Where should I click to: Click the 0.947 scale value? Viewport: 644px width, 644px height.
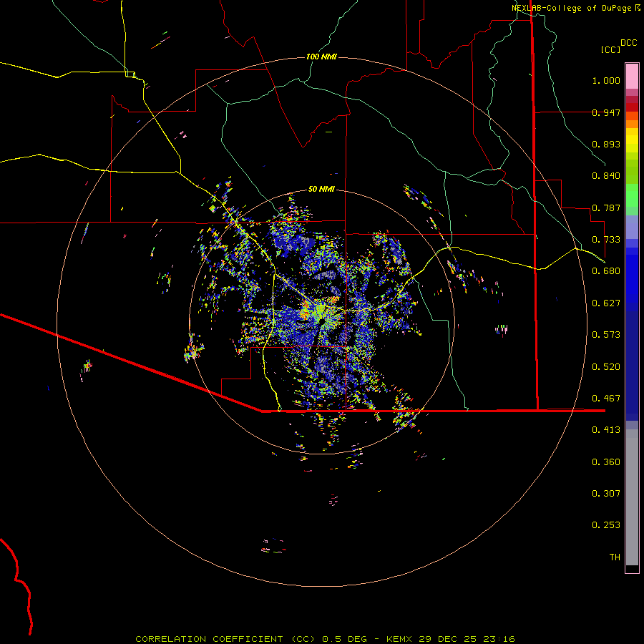click(606, 112)
